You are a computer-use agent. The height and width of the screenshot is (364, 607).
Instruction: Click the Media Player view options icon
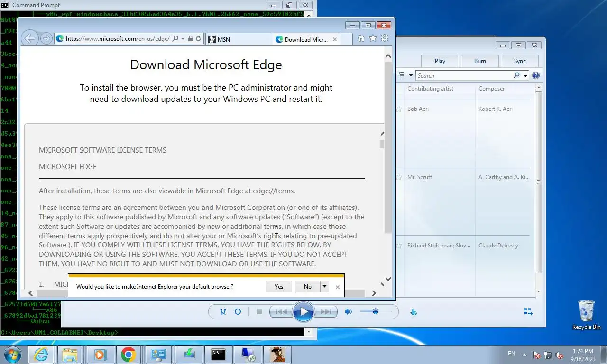[x=400, y=75]
